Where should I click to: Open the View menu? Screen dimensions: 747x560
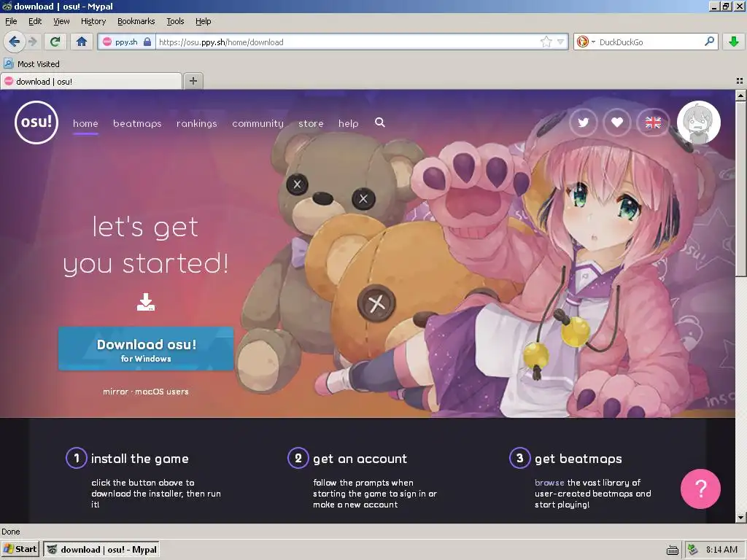click(61, 21)
